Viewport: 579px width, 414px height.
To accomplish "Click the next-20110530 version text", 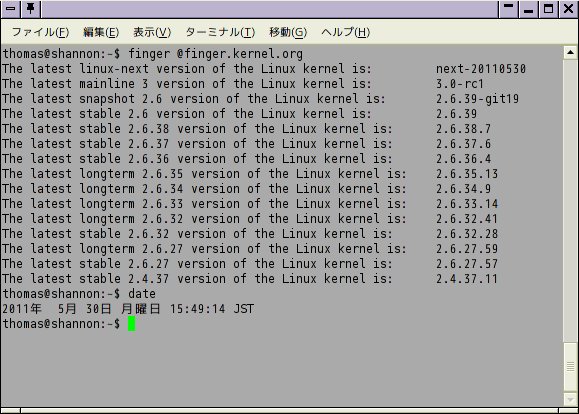I will point(481,69).
